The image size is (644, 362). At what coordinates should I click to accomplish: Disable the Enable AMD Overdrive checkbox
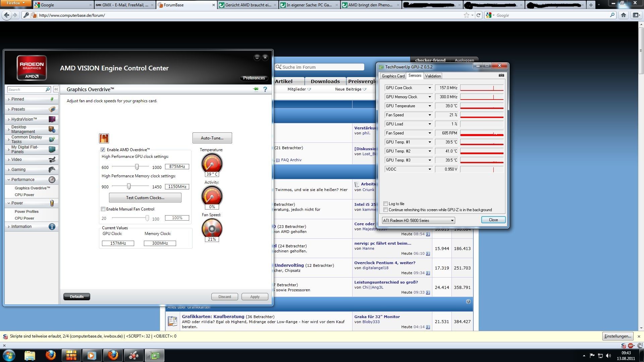103,150
